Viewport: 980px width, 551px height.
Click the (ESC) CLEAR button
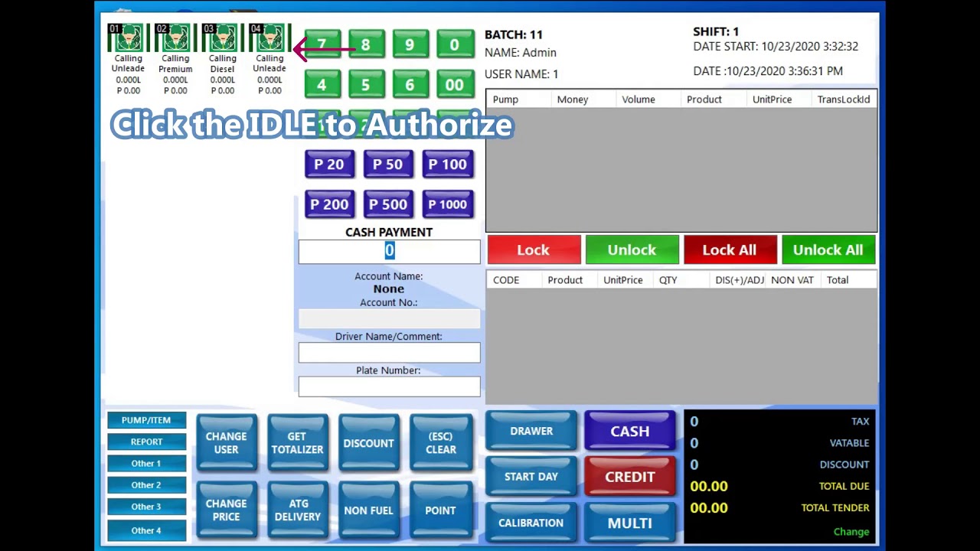click(x=441, y=443)
